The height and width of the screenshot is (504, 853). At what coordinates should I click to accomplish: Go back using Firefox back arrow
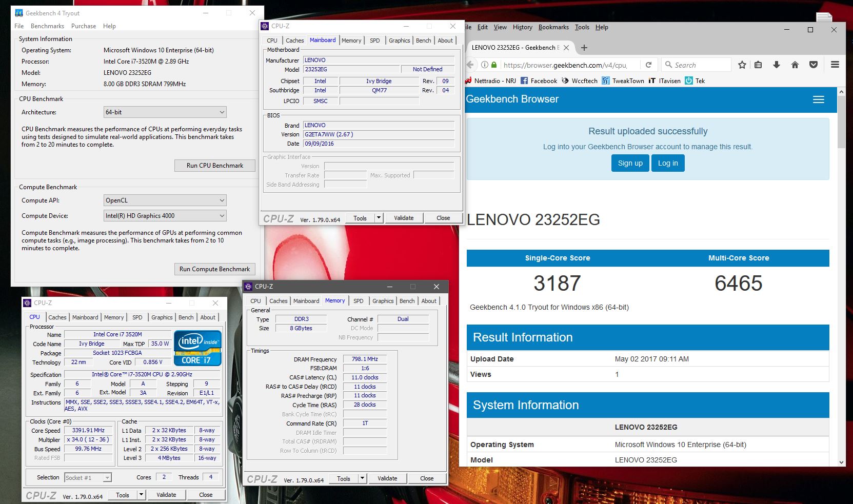(x=470, y=65)
